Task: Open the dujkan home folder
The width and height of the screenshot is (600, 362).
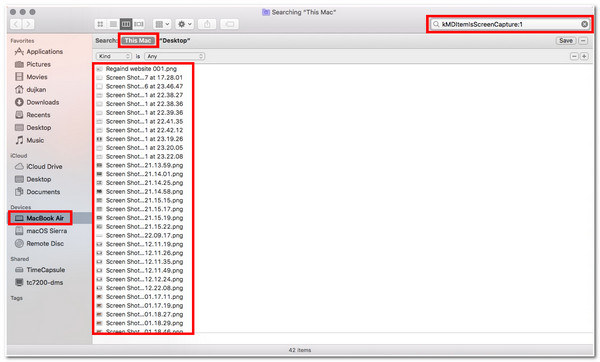Action: (x=30, y=89)
